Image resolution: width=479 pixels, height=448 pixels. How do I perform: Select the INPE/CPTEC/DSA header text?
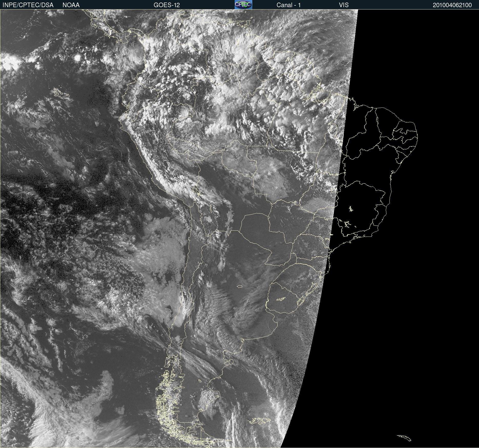(28, 5)
